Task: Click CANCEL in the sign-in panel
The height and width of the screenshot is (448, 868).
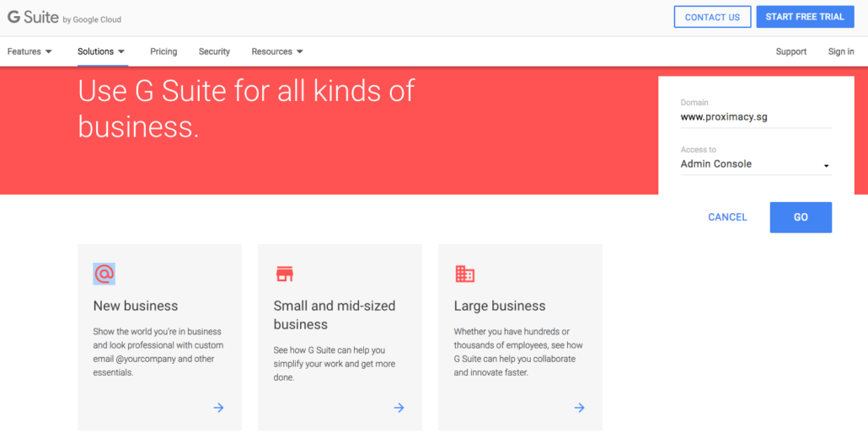Action: pos(727,217)
